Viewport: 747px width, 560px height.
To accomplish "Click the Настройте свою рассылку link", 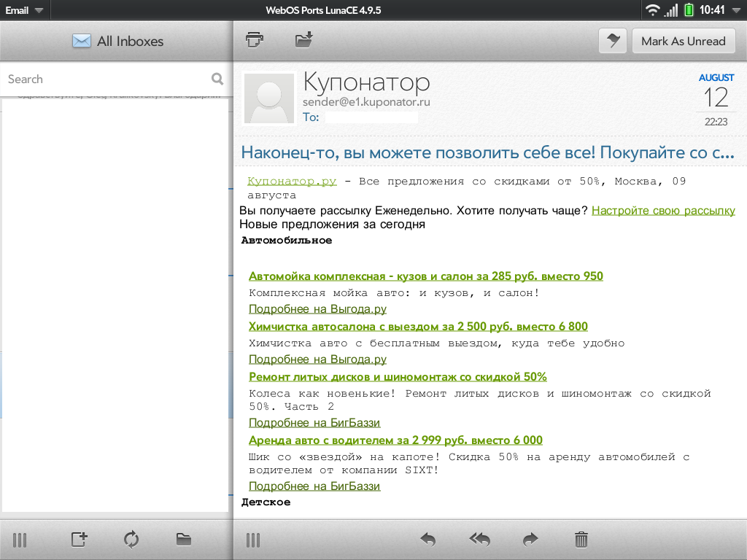I will pos(663,211).
